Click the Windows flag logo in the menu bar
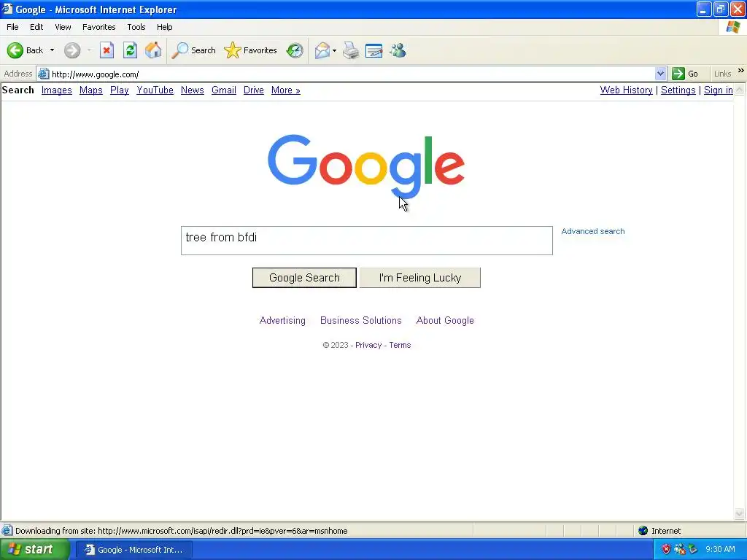This screenshot has width=747, height=560. [x=732, y=27]
